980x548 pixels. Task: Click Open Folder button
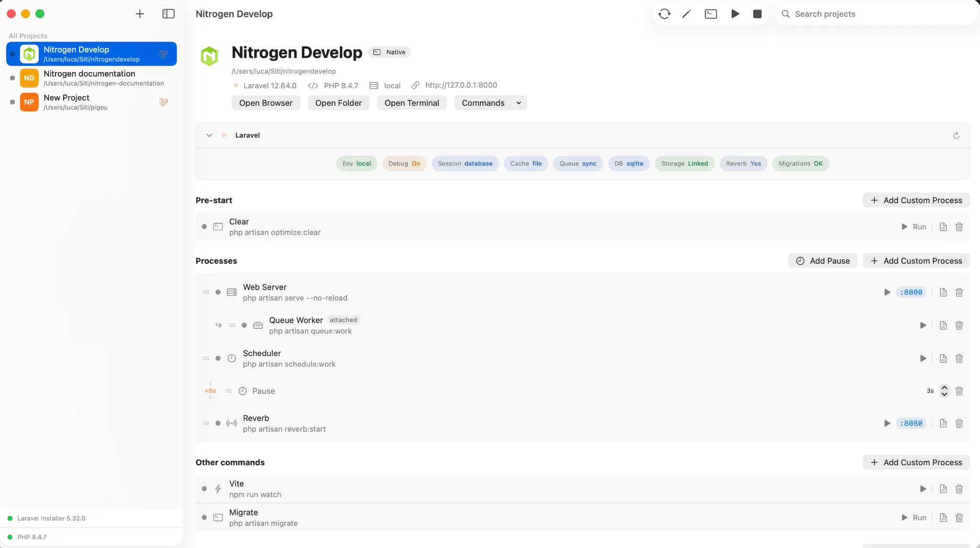[x=338, y=103]
